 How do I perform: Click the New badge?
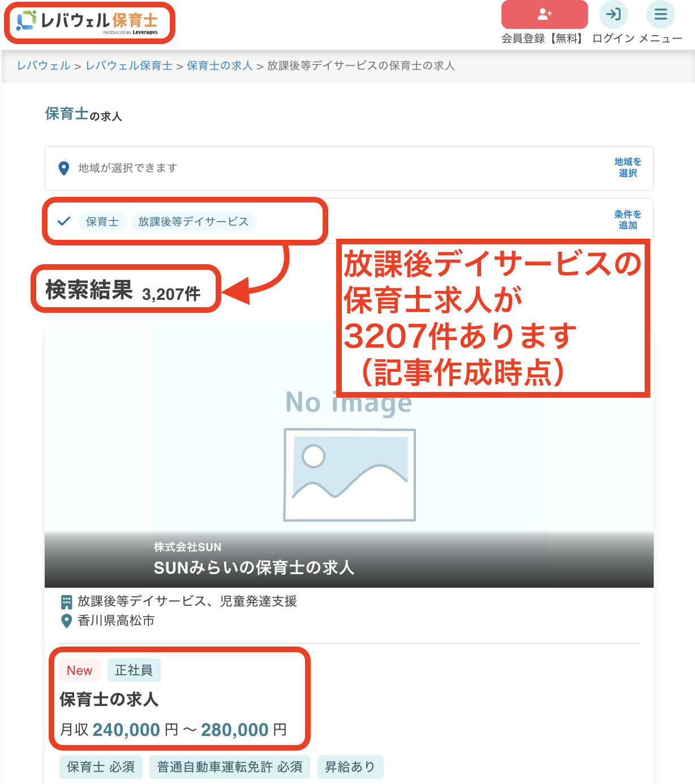(x=79, y=670)
